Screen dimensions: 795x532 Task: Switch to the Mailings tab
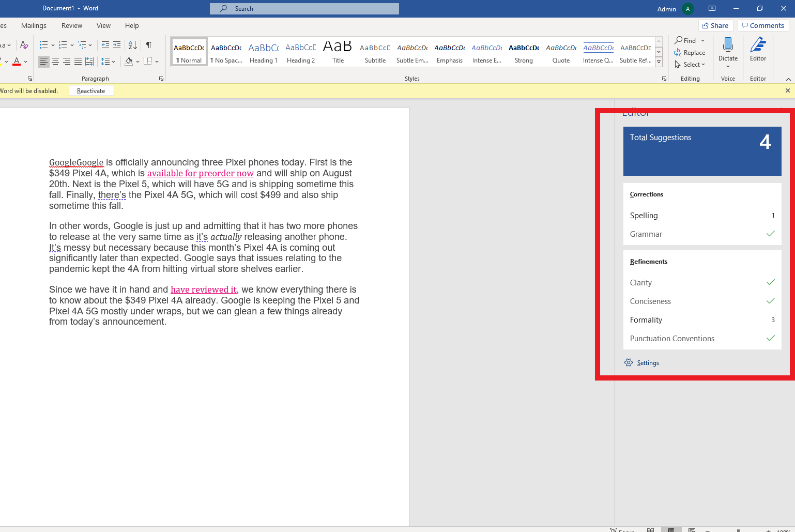coord(34,26)
